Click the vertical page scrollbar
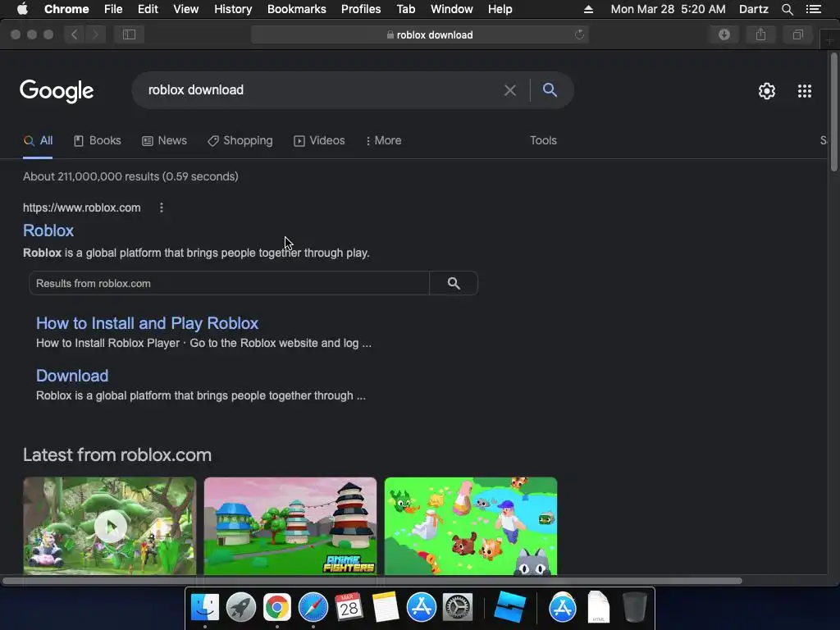Image resolution: width=840 pixels, height=630 pixels. (x=833, y=112)
